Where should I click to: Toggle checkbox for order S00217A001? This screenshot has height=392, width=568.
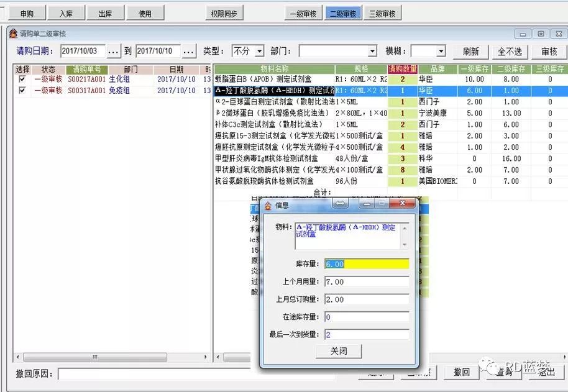pos(22,80)
